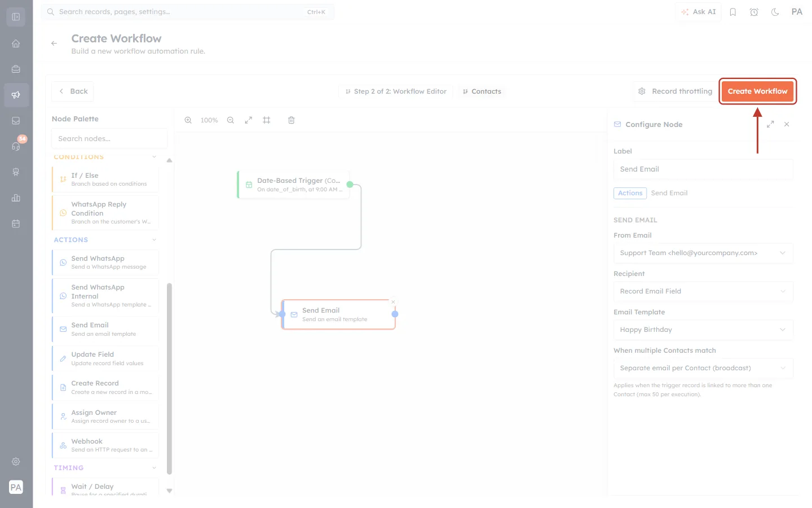Toggle the canvas grid icon
This screenshot has width=812, height=508.
(267, 120)
